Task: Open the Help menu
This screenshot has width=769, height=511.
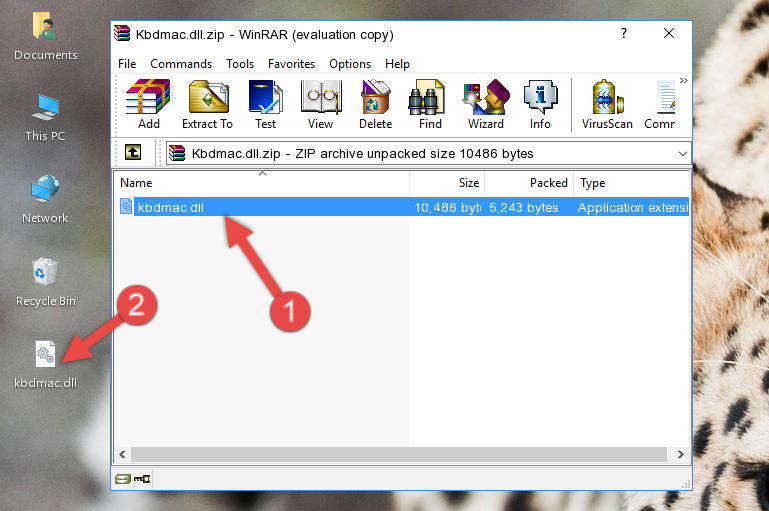Action: click(x=397, y=64)
